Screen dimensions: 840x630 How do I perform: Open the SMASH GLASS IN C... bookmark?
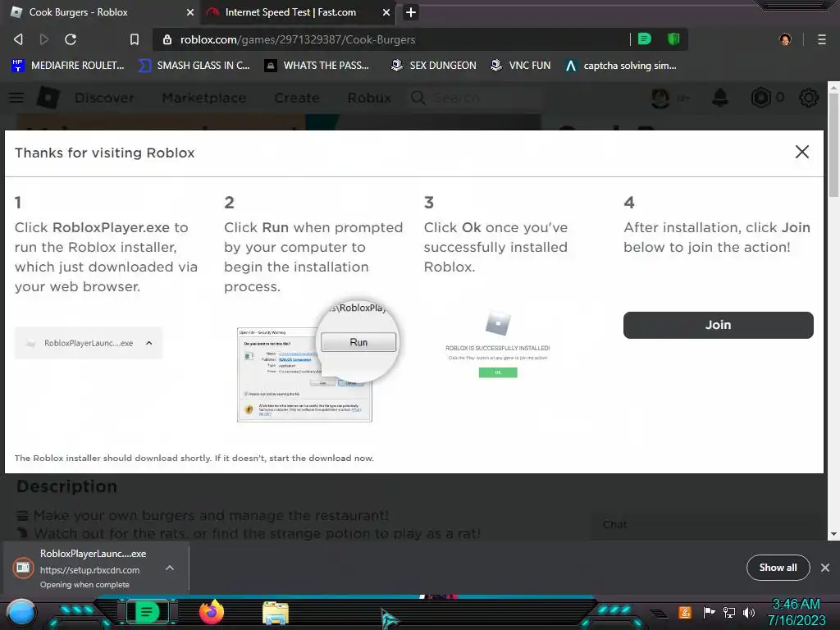coord(194,66)
